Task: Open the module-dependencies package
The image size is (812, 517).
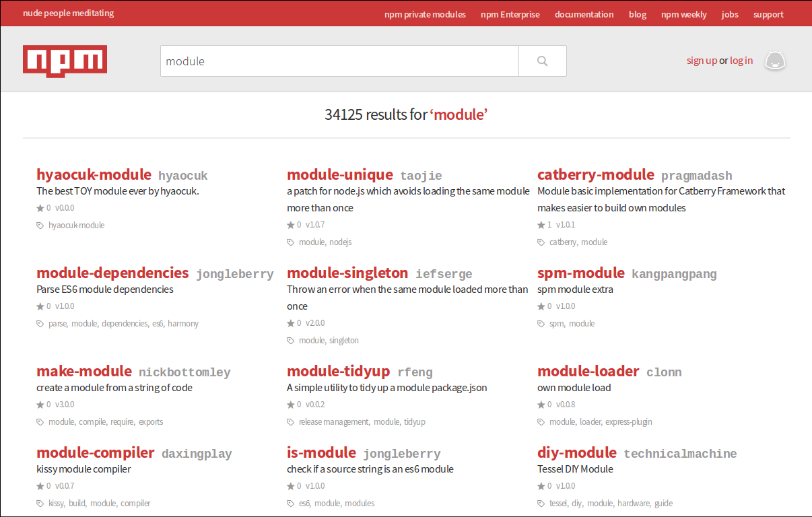Action: (x=112, y=273)
